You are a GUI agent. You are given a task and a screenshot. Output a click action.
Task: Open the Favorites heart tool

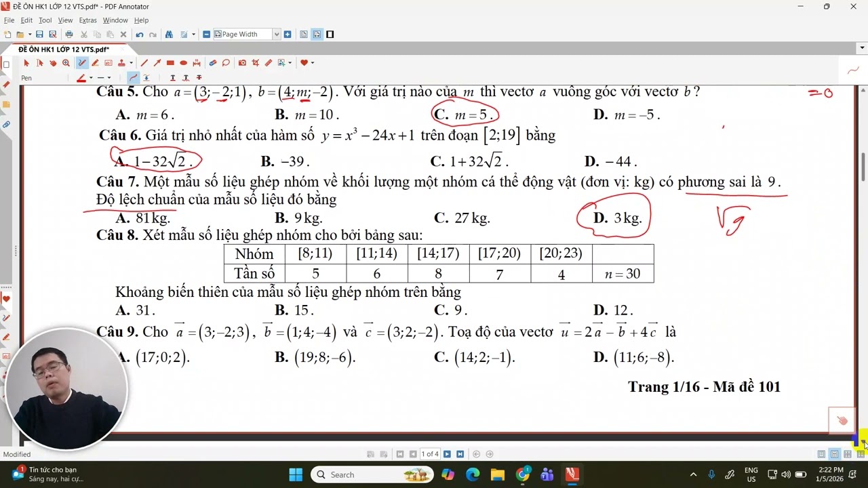click(304, 63)
